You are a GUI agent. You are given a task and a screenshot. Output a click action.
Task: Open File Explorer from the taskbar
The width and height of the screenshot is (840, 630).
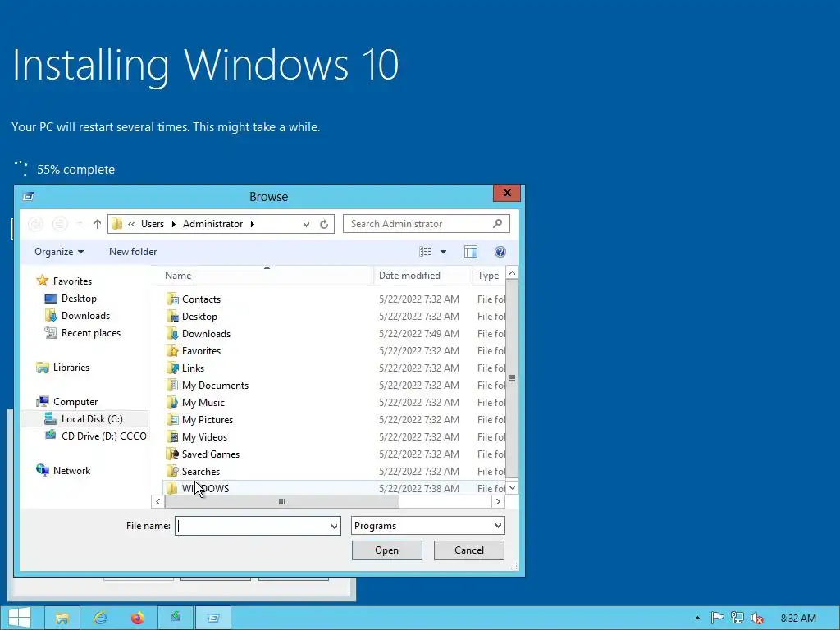[x=62, y=618]
